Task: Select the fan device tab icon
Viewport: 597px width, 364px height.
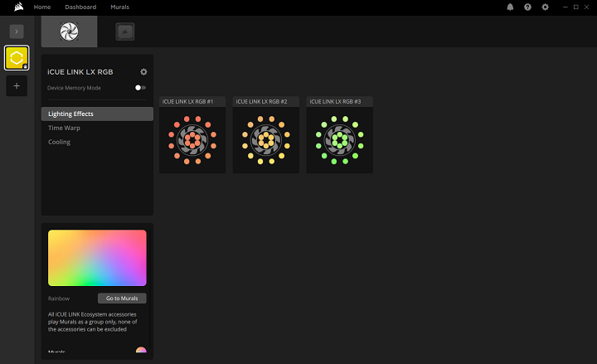Action: pyautogui.click(x=69, y=32)
